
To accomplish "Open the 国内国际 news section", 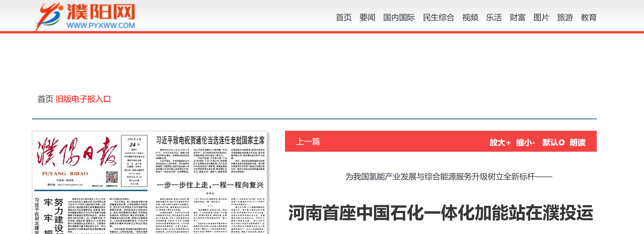I will tap(399, 17).
